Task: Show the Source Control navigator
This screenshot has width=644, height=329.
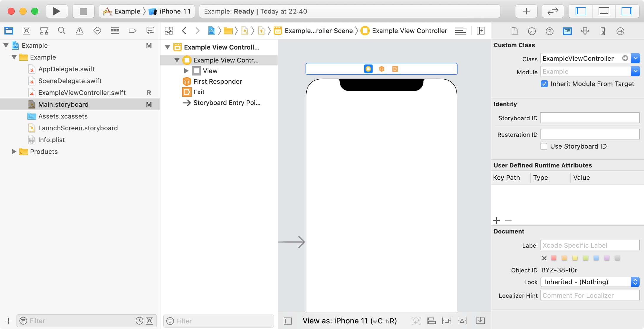Action: click(x=27, y=31)
